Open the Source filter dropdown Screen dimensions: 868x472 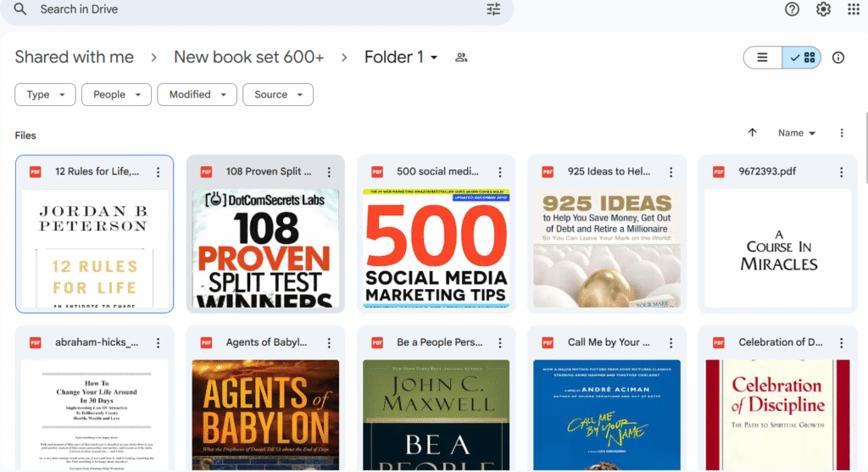point(277,95)
